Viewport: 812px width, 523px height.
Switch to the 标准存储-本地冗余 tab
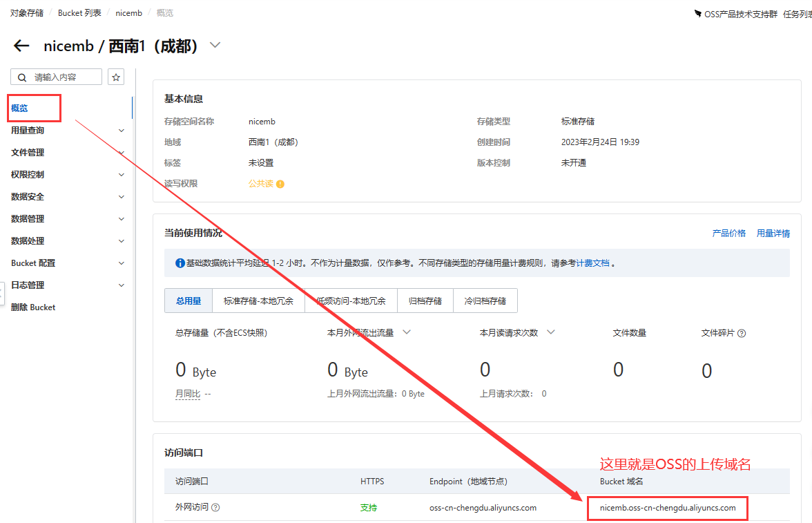pos(258,301)
